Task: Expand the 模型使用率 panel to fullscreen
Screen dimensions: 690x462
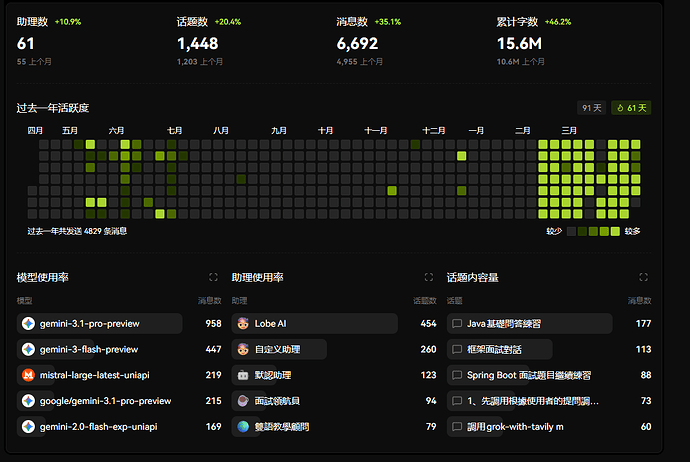Action: coord(213,277)
